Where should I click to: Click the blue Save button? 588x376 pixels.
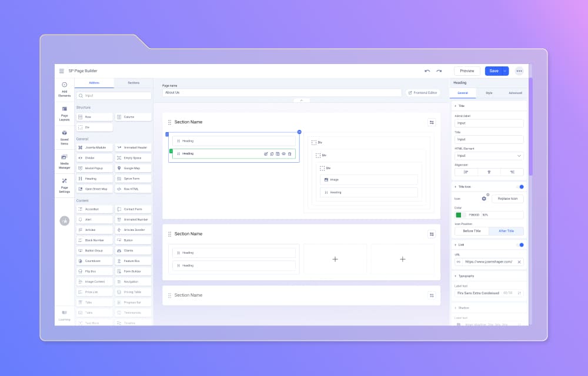493,70
